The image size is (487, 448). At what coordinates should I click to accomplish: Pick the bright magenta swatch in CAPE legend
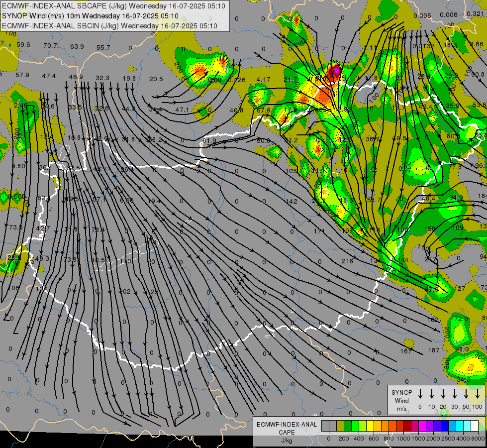point(422,426)
